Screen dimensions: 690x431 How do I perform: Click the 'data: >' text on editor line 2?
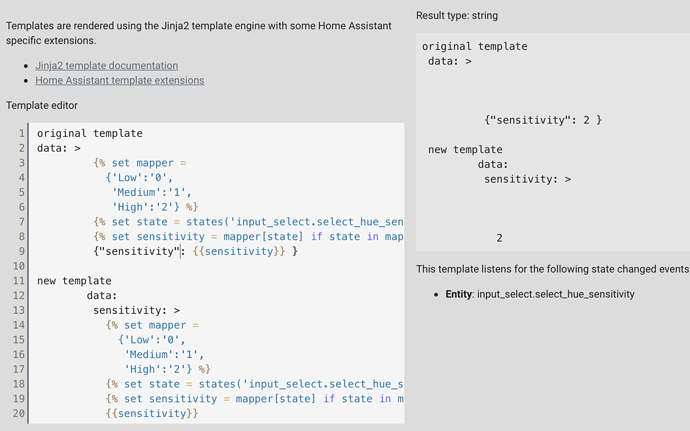click(x=58, y=148)
